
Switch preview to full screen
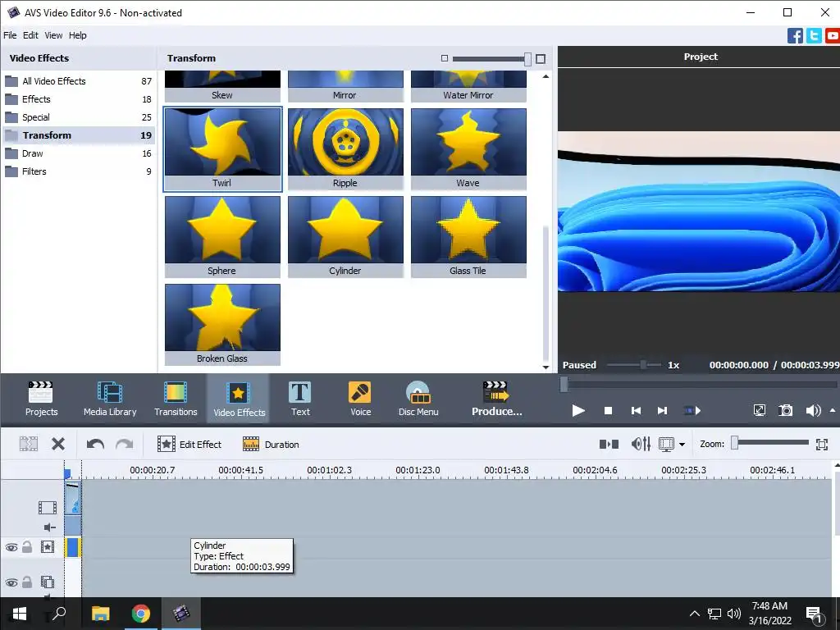(x=759, y=410)
